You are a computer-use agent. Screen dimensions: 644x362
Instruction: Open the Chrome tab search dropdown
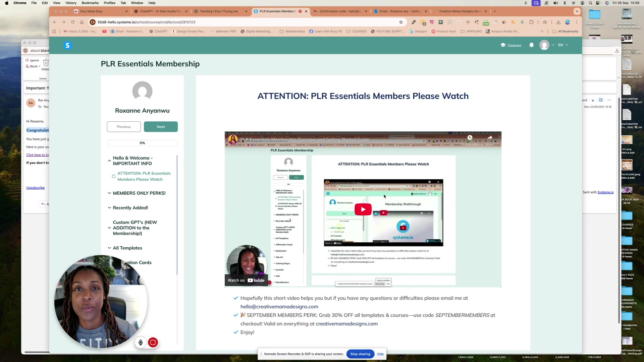coord(577,11)
